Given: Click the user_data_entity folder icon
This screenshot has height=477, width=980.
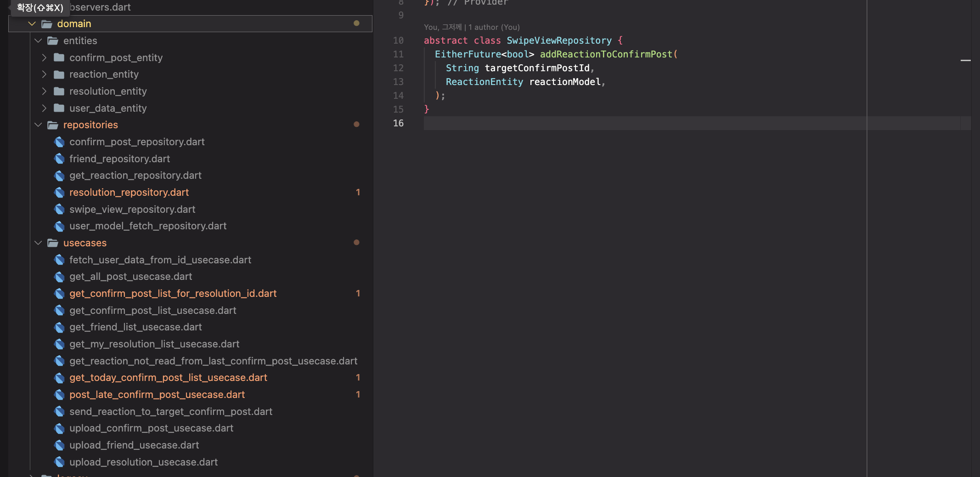Looking at the screenshot, I should pyautogui.click(x=59, y=108).
